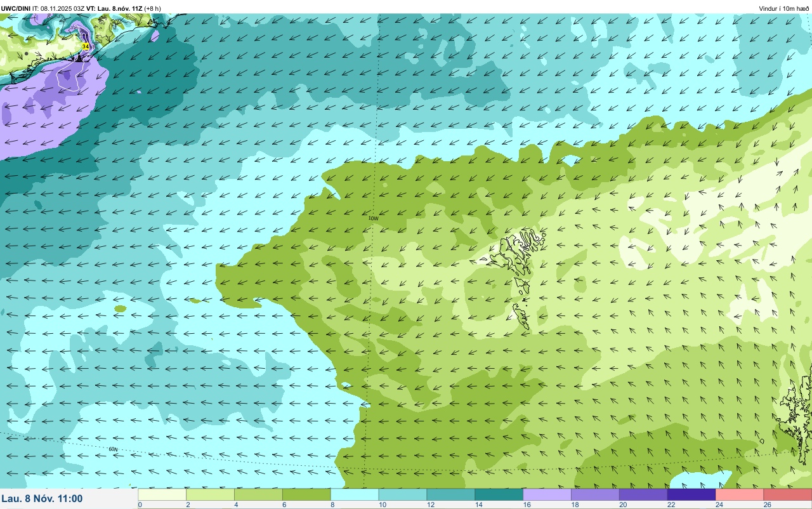The width and height of the screenshot is (812, 509).
Task: Click the medium green 4–6 legend swatch
Action: [258, 494]
